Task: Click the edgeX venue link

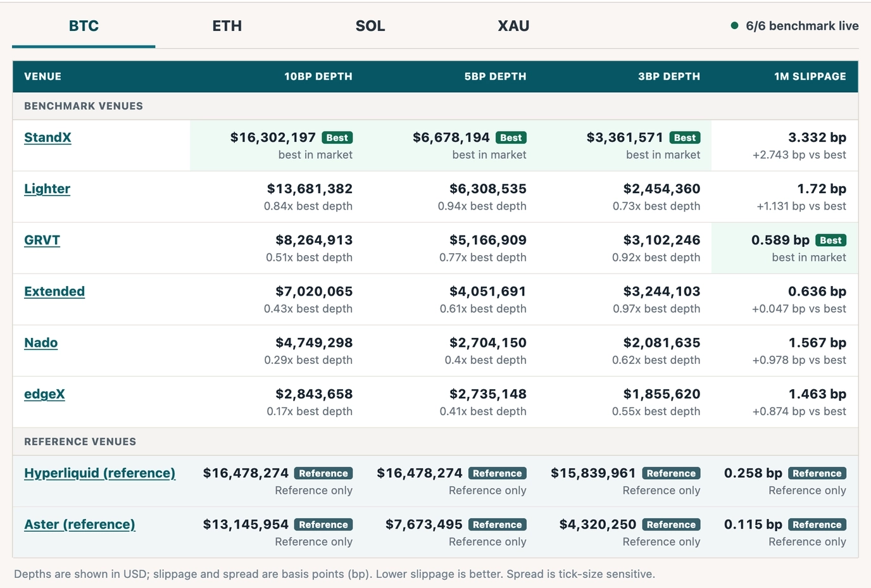Action: pos(44,394)
